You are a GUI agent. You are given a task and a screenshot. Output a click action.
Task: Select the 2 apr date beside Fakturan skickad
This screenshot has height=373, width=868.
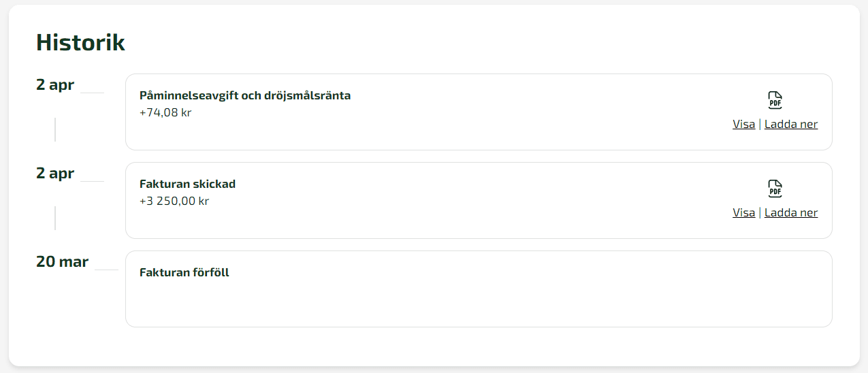pyautogui.click(x=55, y=174)
